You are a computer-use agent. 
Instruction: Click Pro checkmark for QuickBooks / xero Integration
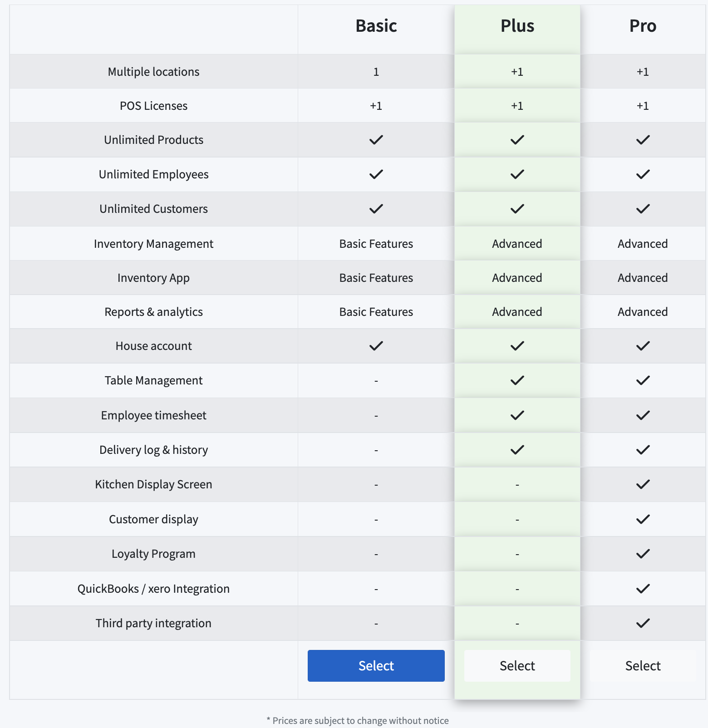(x=643, y=589)
